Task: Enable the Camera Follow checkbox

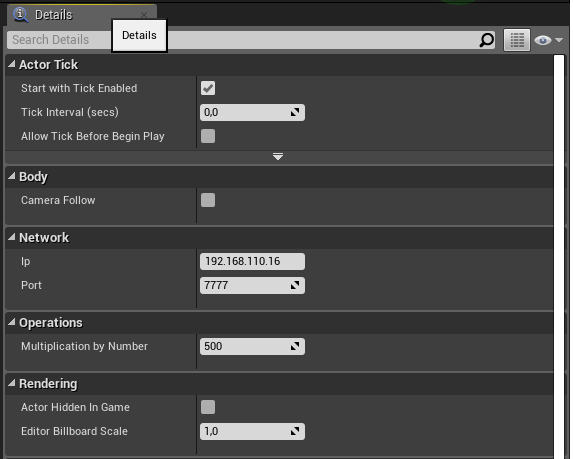Action: 208,200
